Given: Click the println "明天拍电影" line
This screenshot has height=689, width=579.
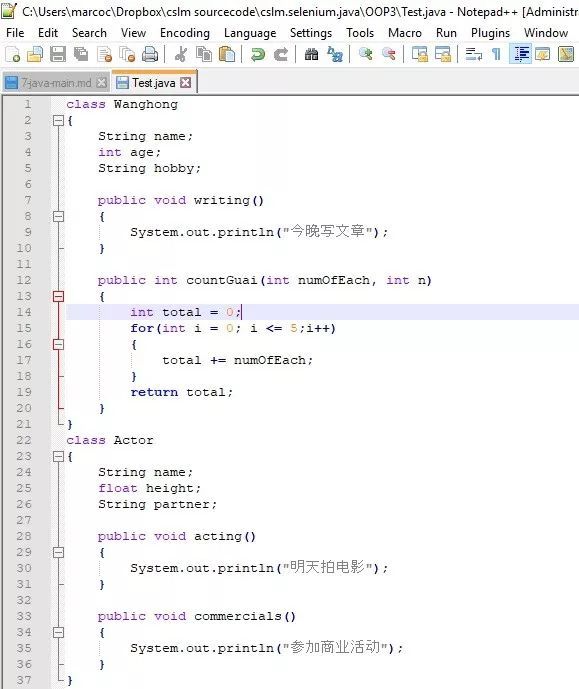Looking at the screenshot, I should tap(259, 568).
